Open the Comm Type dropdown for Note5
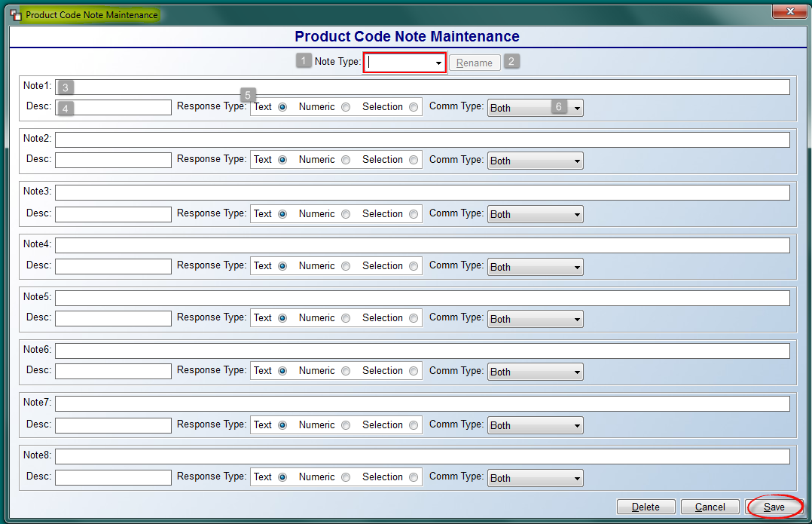 coord(535,319)
